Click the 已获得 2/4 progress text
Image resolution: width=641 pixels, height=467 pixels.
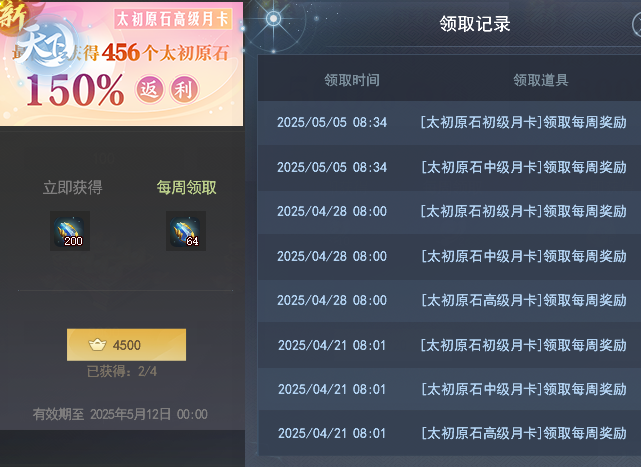pyautogui.click(x=122, y=371)
